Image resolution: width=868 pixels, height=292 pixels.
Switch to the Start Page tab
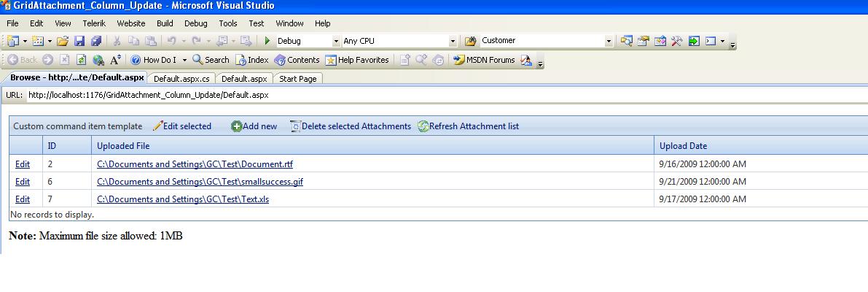(298, 79)
